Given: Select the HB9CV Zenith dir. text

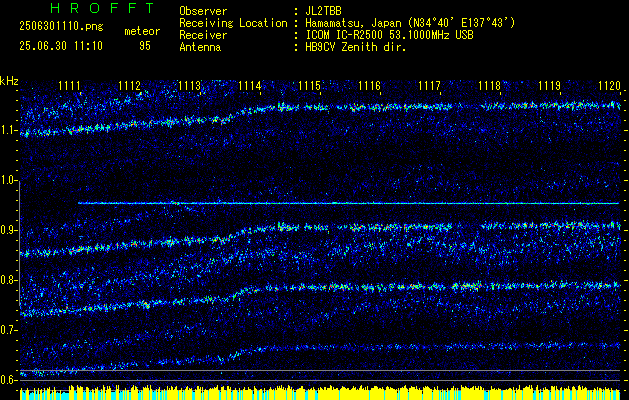Looking at the screenshot, I should (x=356, y=47).
